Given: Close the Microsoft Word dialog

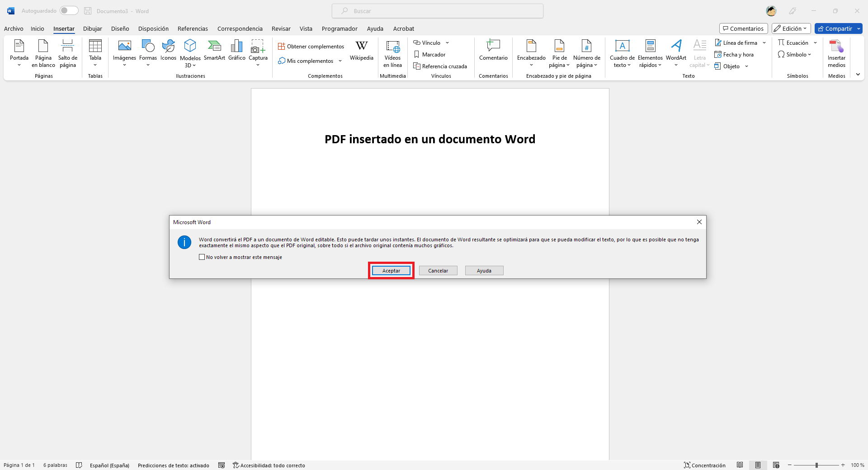Looking at the screenshot, I should pos(699,222).
